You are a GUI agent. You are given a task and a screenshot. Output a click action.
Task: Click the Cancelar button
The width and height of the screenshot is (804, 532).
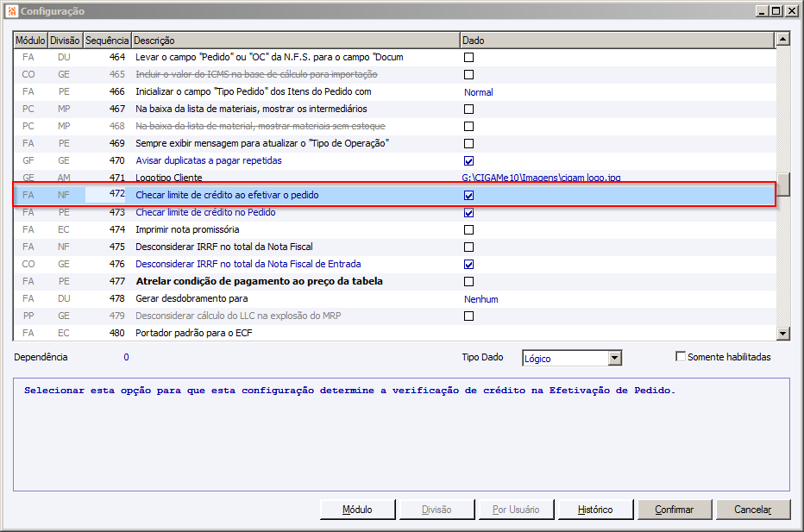pyautogui.click(x=753, y=510)
